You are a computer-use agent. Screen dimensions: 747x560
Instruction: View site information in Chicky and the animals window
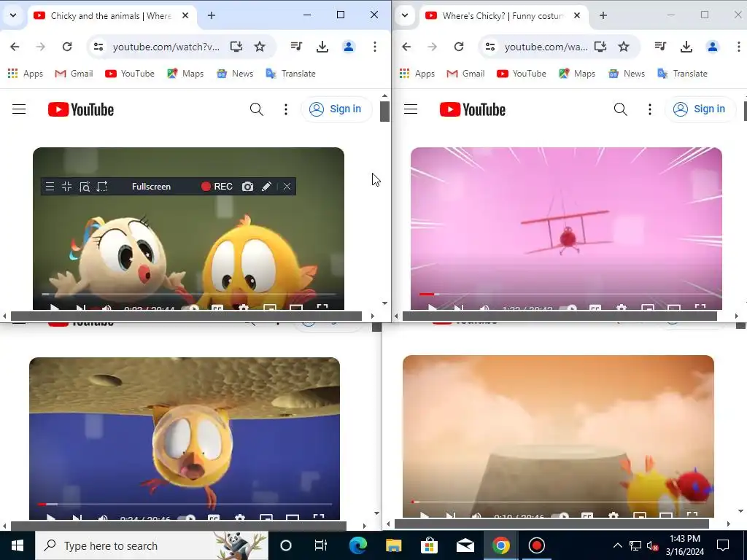(x=98, y=47)
